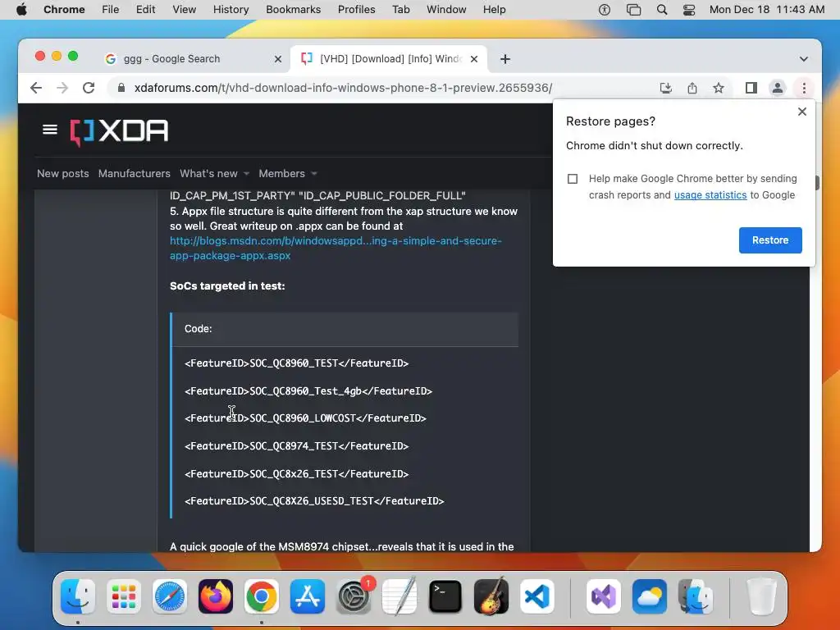Open the Weather app in dock

[x=650, y=596]
